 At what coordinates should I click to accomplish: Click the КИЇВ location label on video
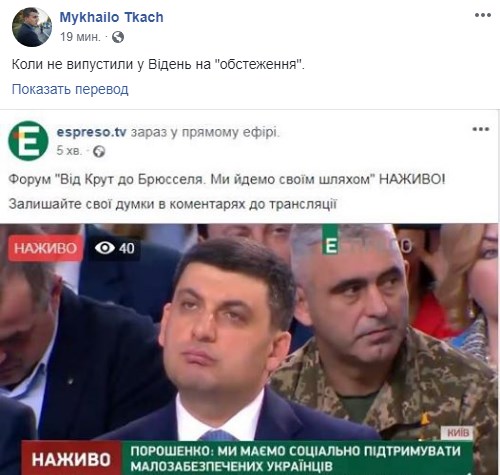point(458,433)
